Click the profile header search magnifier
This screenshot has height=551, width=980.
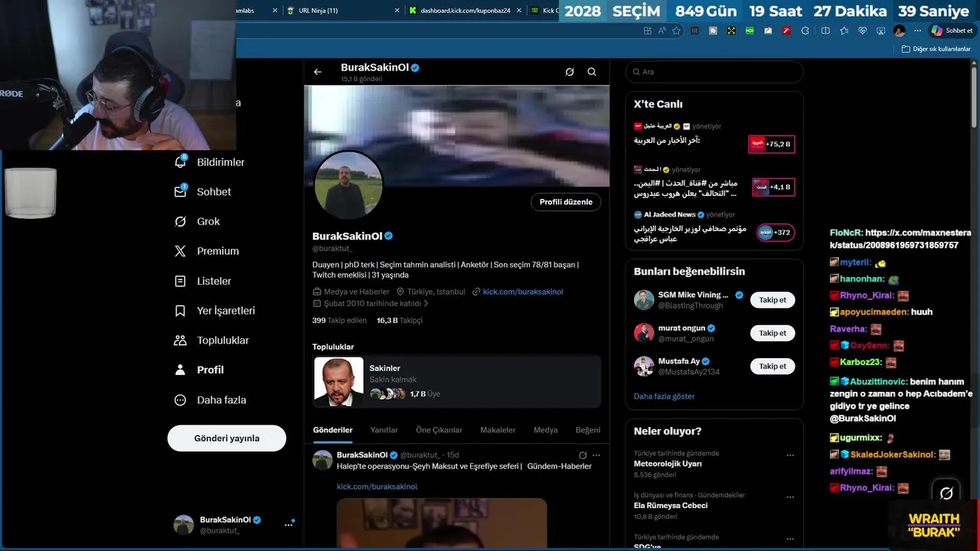(592, 72)
